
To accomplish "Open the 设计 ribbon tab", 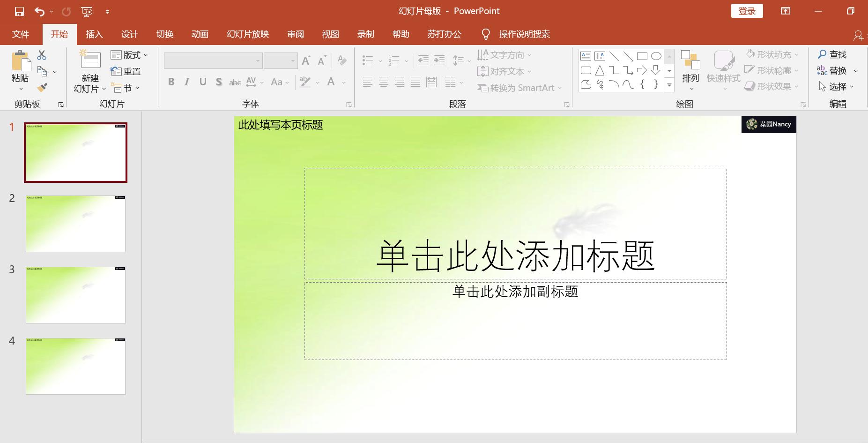I will (x=129, y=34).
